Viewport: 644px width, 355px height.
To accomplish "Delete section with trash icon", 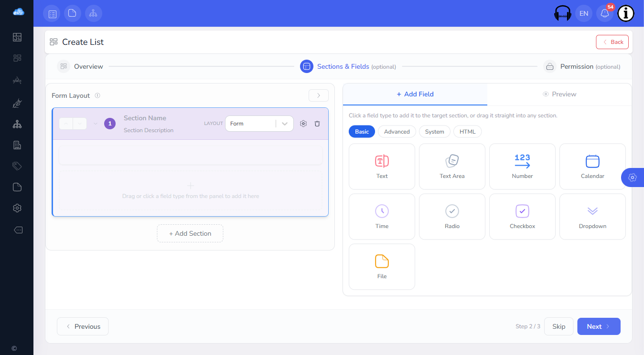I will pyautogui.click(x=317, y=124).
